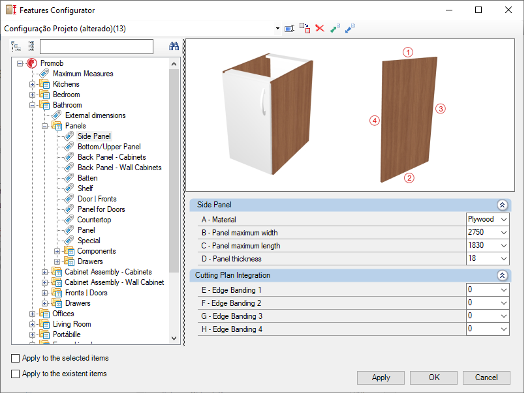
Task: Select the Promob root node icon
Action: point(32,63)
